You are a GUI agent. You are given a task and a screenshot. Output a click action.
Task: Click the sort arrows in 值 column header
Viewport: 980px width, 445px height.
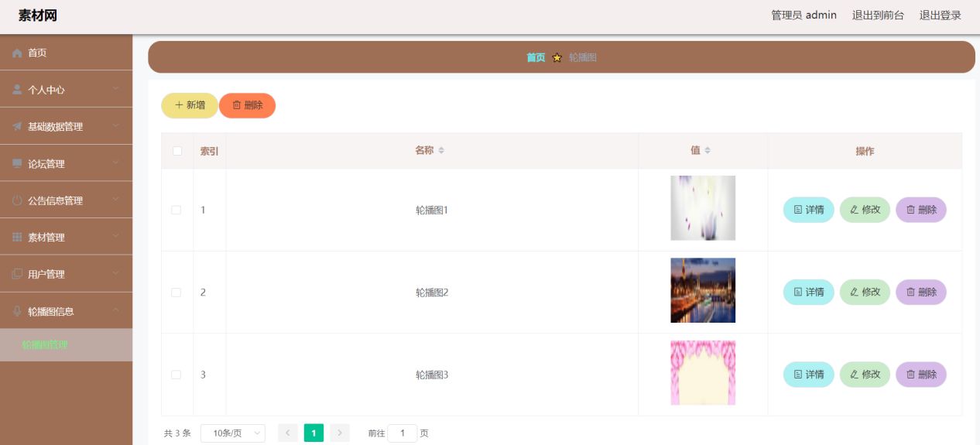(x=707, y=151)
